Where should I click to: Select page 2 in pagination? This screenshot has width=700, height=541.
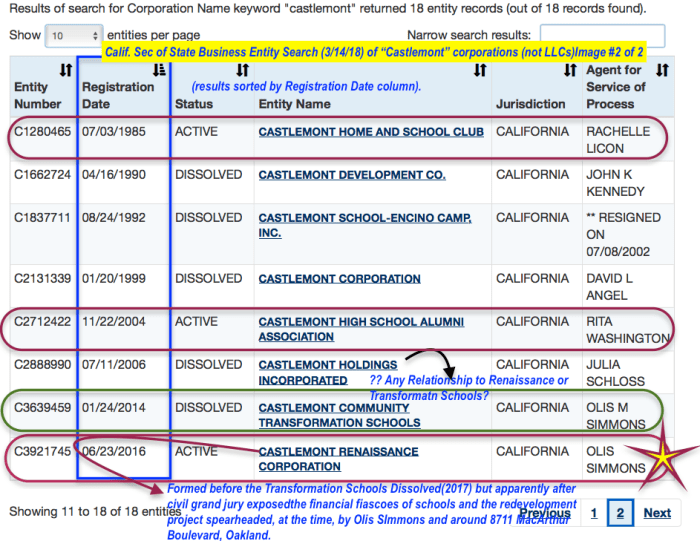(x=620, y=513)
